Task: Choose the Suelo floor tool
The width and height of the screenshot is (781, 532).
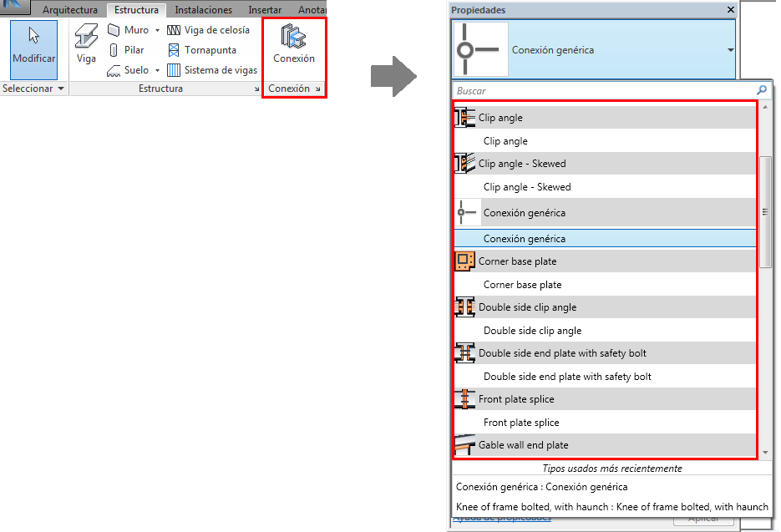Action: [128, 70]
